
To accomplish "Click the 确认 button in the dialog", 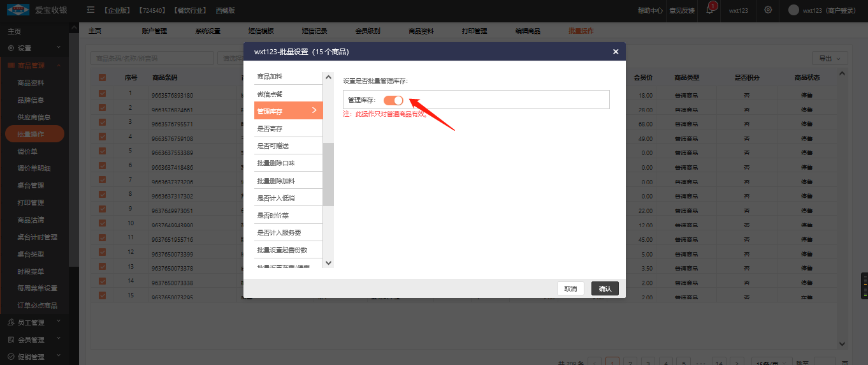I will point(605,288).
